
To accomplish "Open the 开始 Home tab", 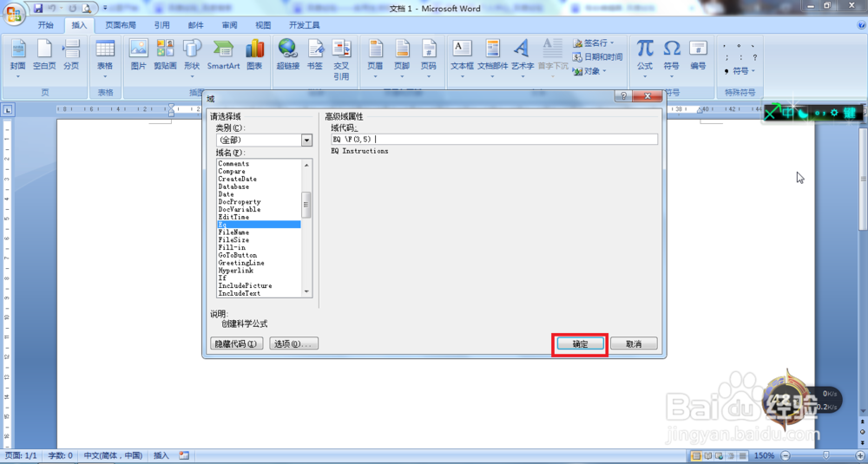I will pyautogui.click(x=46, y=25).
